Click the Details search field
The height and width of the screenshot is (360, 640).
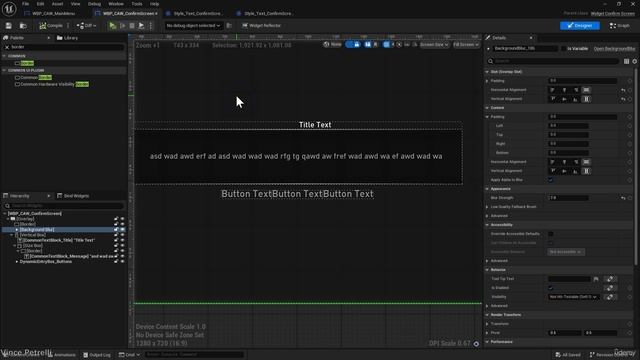pyautogui.click(x=553, y=61)
